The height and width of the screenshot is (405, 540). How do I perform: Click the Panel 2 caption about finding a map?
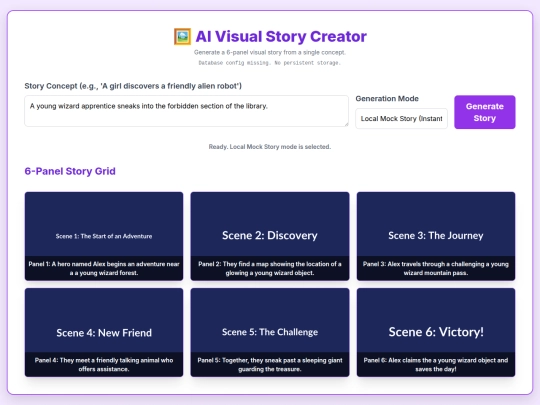click(x=270, y=268)
